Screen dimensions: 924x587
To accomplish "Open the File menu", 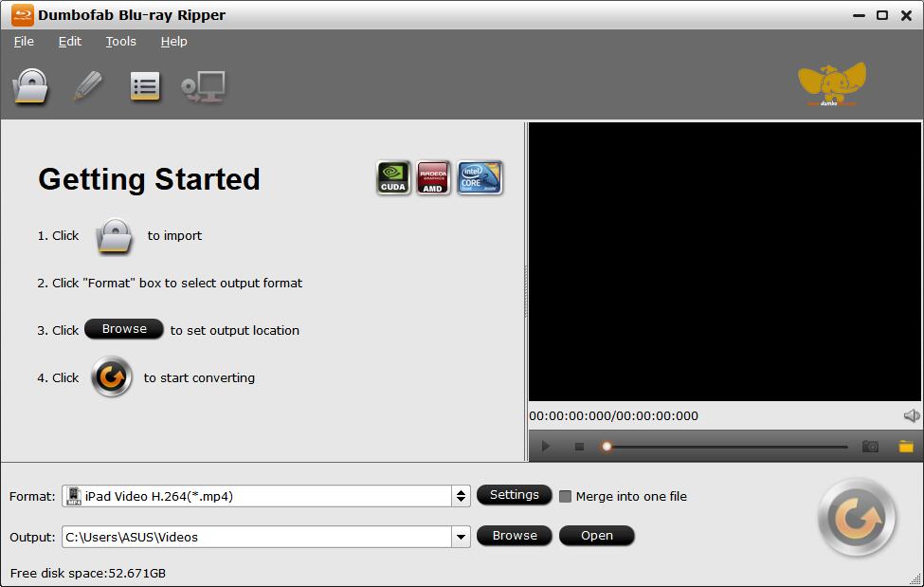I will [x=24, y=42].
